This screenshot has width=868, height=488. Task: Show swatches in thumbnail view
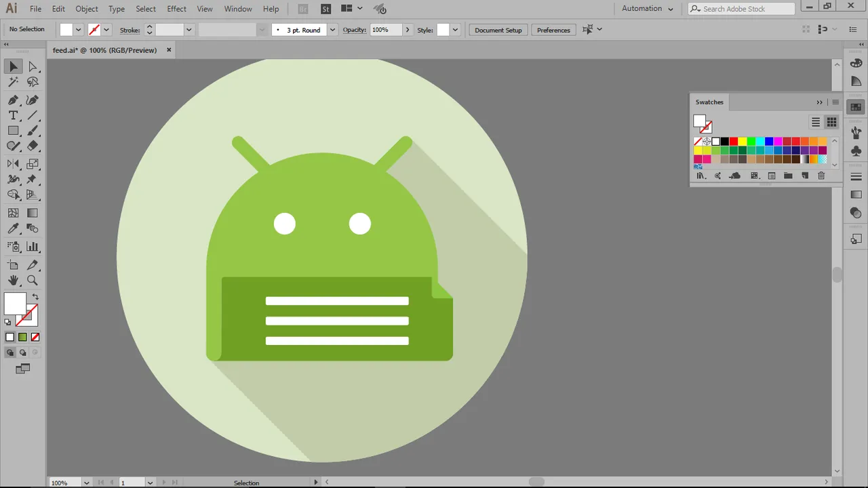tap(831, 122)
